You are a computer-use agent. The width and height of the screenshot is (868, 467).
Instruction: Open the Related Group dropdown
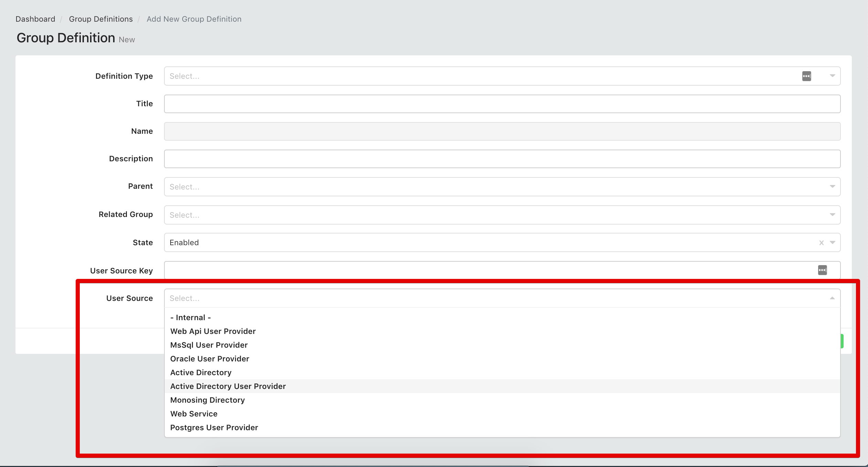(502, 215)
